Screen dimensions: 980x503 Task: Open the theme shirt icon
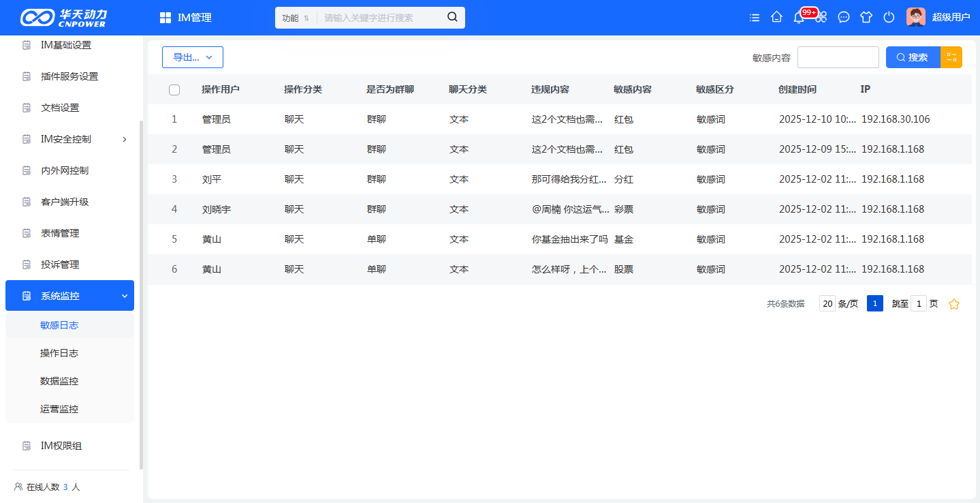click(x=866, y=18)
